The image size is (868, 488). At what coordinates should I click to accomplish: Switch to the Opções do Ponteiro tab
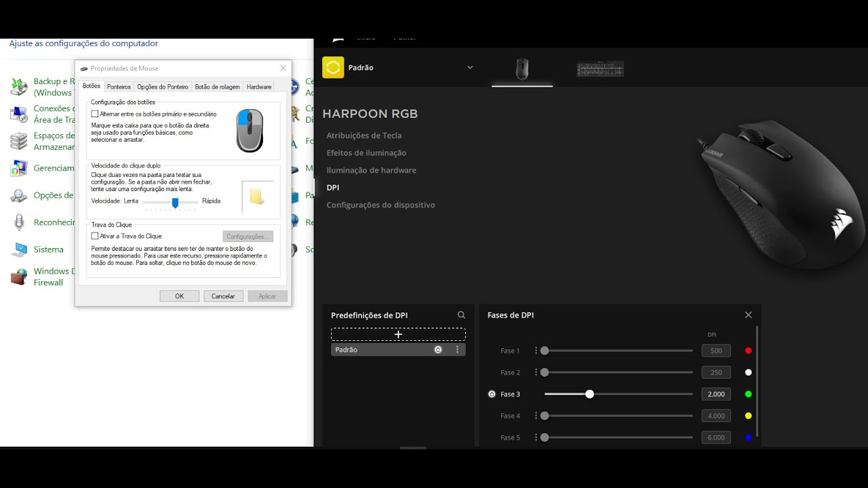tap(163, 87)
